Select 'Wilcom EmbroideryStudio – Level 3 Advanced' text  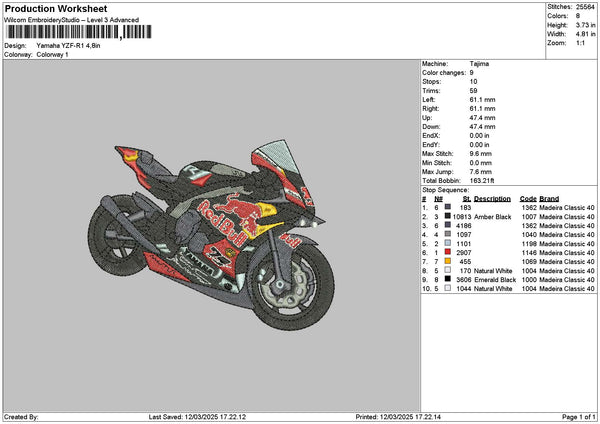(x=72, y=20)
